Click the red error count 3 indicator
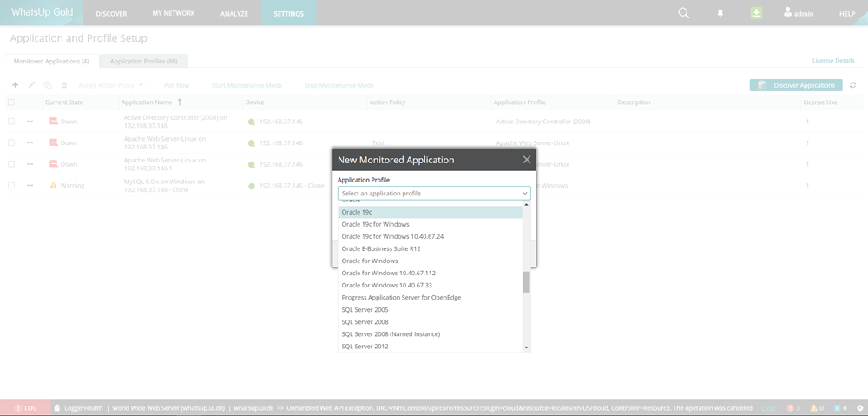This screenshot has width=868, height=416. pyautogui.click(x=793, y=408)
